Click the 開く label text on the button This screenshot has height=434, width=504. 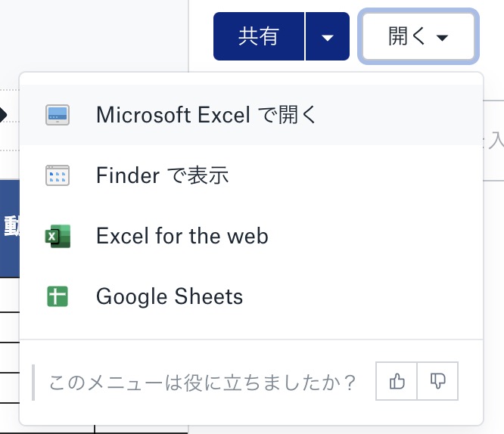(x=407, y=36)
